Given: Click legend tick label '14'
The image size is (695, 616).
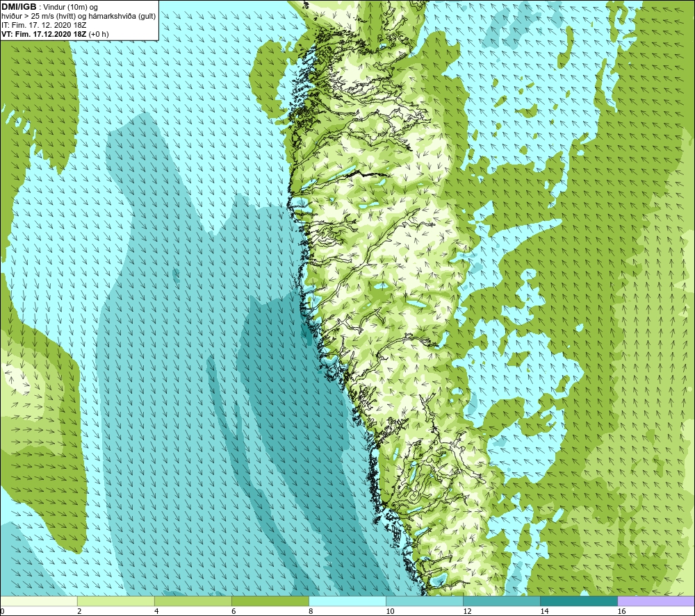Looking at the screenshot, I should (544, 611).
